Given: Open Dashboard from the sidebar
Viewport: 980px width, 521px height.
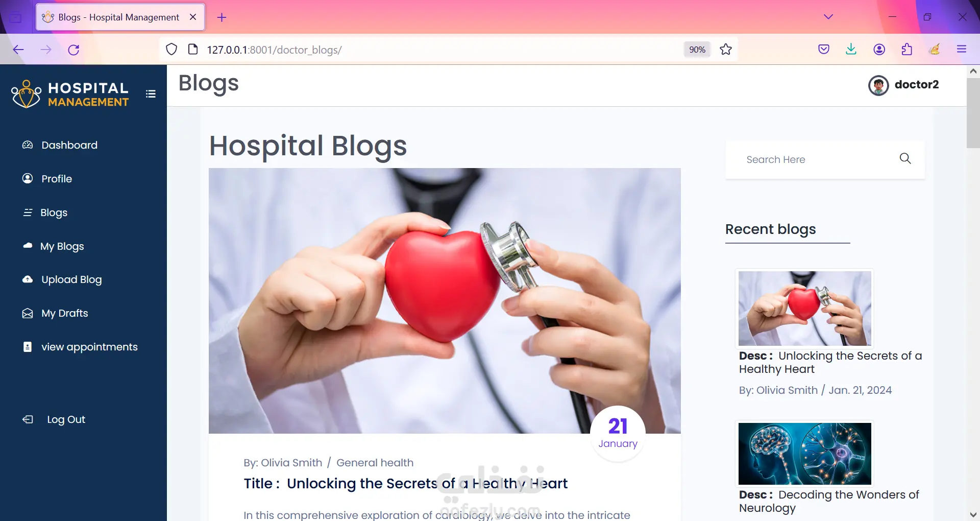Looking at the screenshot, I should (x=60, y=145).
